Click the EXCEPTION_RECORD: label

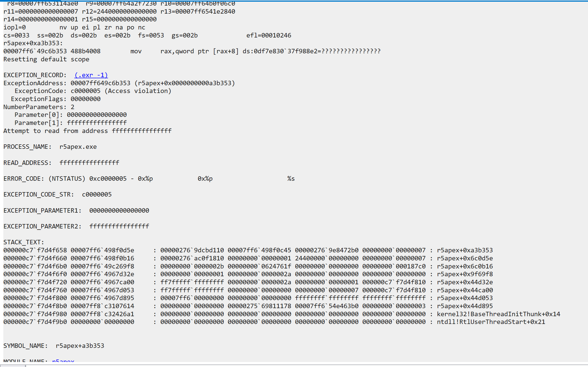point(35,75)
